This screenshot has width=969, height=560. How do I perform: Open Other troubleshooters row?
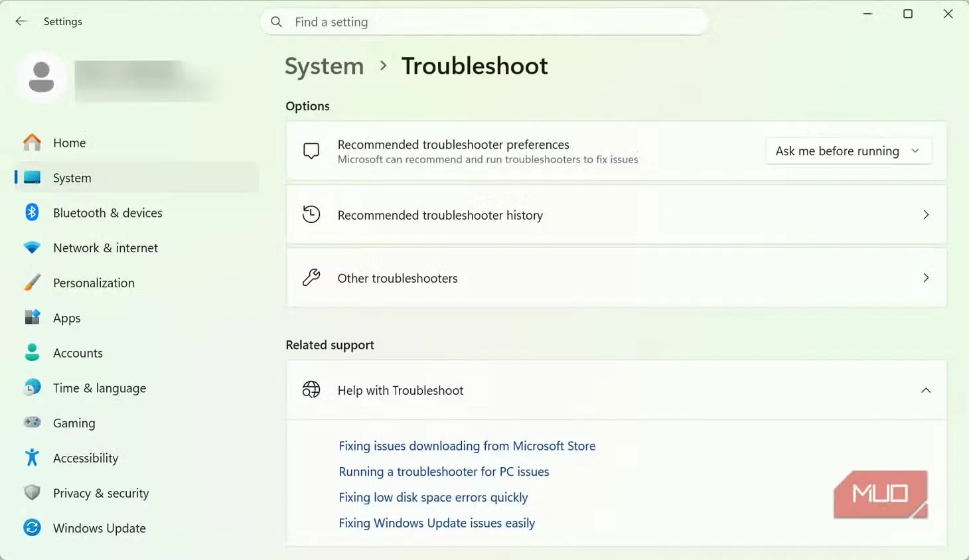616,277
